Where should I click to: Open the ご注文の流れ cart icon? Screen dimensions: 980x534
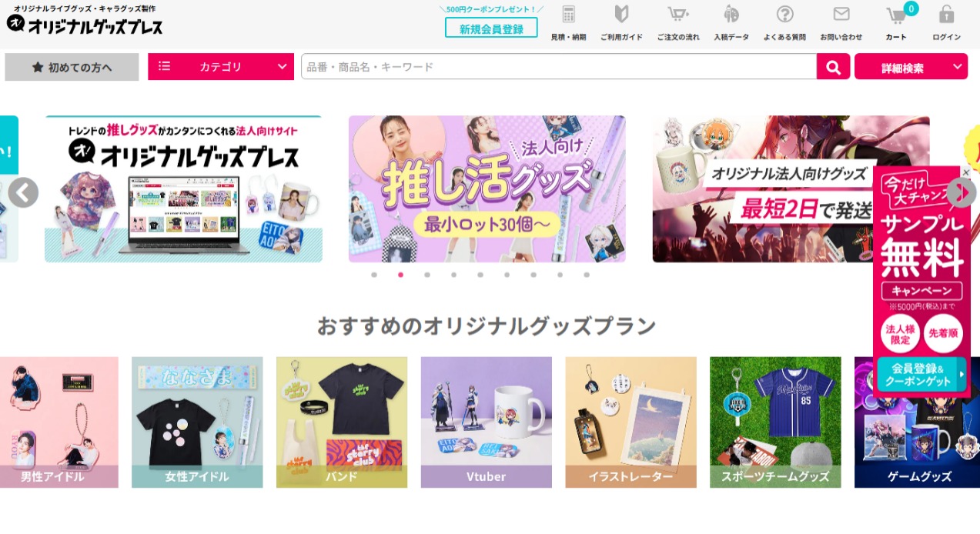(678, 15)
